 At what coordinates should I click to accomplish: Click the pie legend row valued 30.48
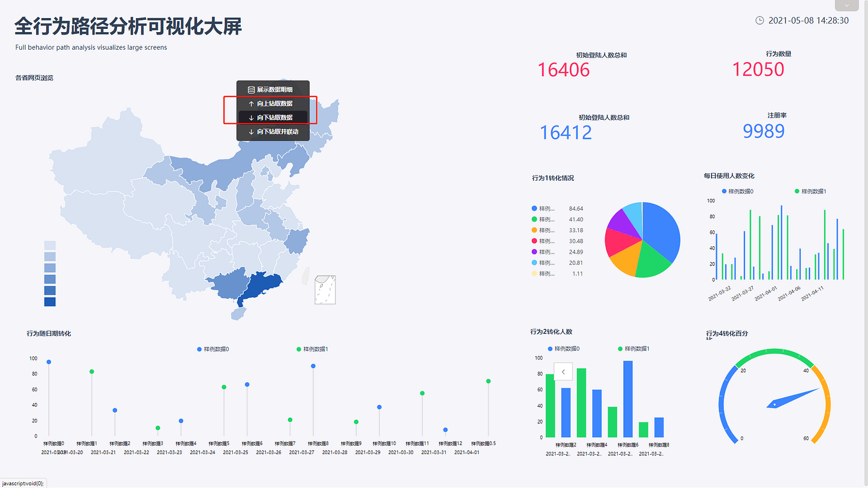[557, 241]
